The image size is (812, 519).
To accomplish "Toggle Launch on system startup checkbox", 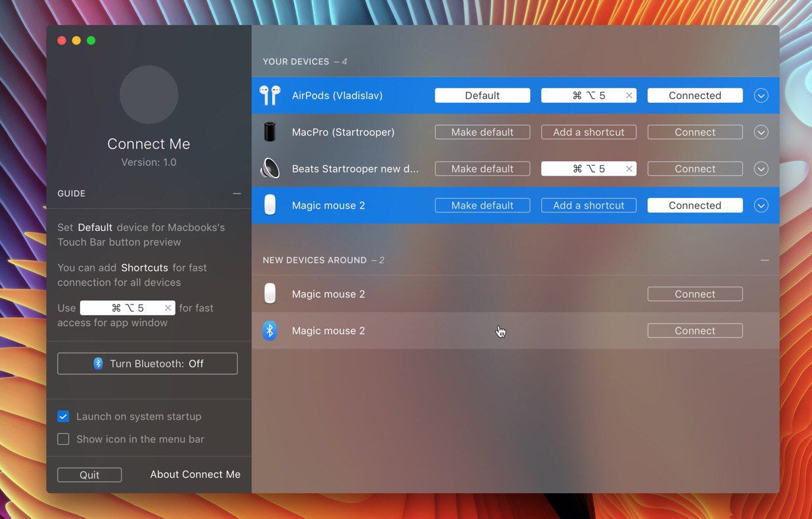I will click(x=63, y=416).
